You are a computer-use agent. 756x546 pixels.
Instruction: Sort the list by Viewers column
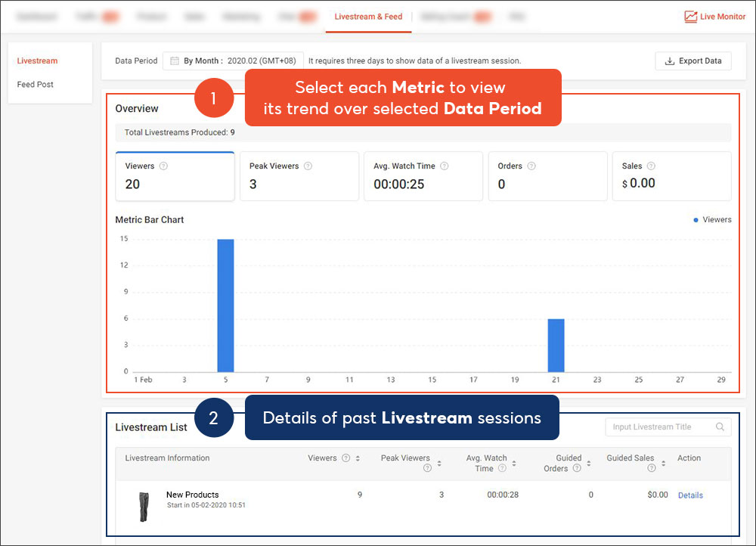(x=358, y=458)
